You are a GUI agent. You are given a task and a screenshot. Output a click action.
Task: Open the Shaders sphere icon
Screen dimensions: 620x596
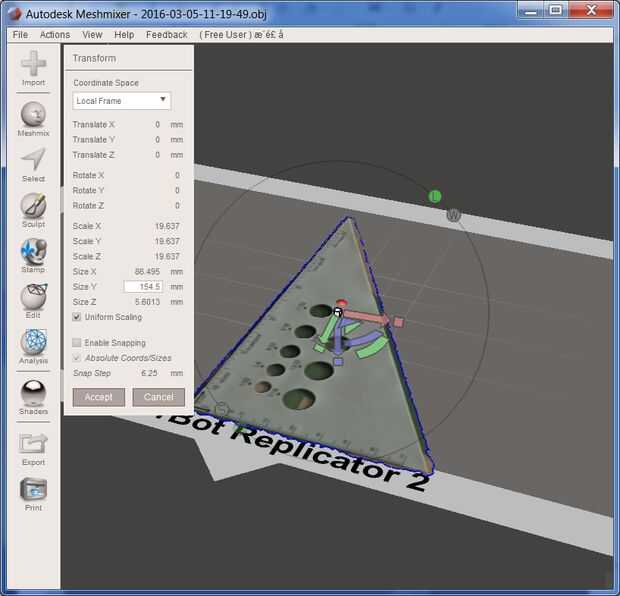33,393
